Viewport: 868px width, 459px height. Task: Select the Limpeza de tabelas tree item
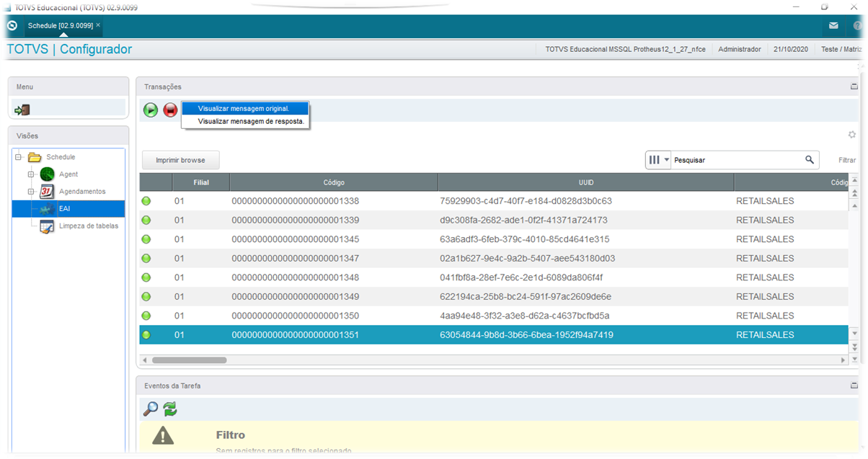89,226
